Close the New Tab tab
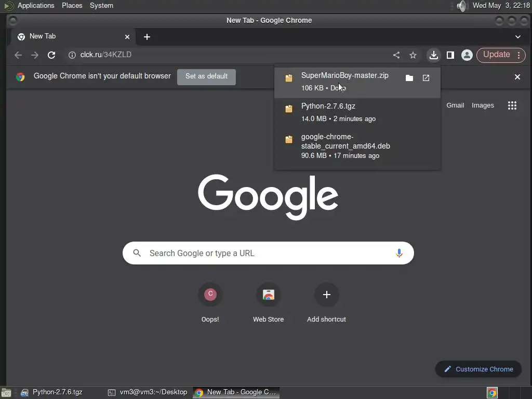The image size is (532, 399). 127,37
